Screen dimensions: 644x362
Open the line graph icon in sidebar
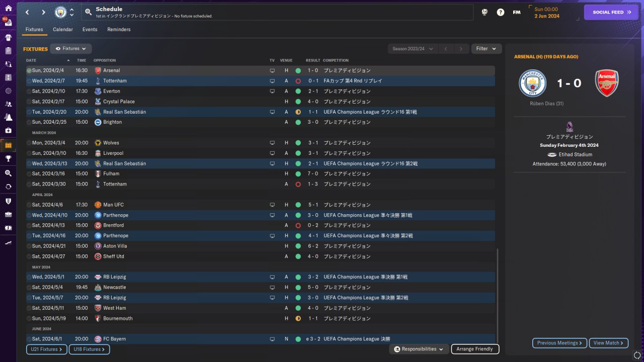tap(8, 243)
